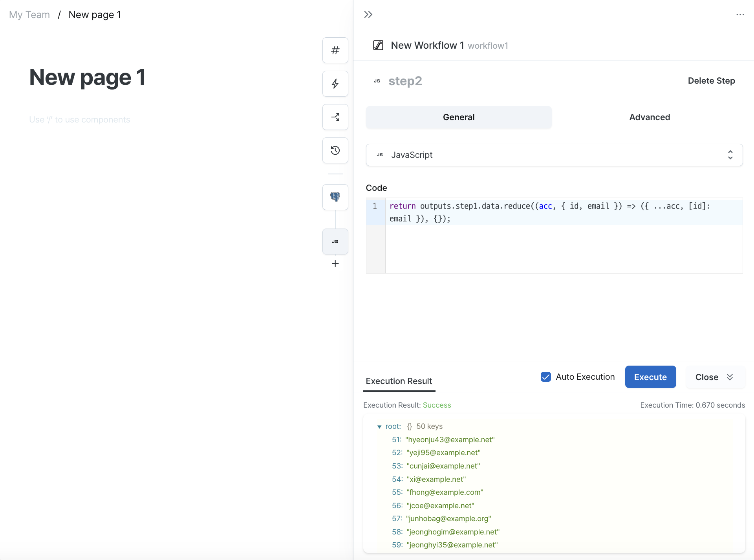
Task: Click the Execute button
Action: 650,377
